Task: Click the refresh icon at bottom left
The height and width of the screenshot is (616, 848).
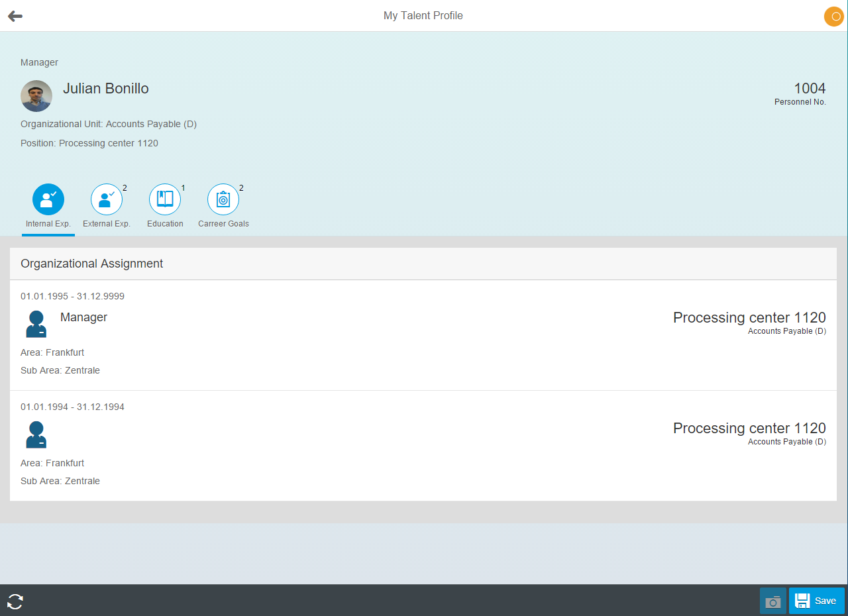Action: point(14,601)
